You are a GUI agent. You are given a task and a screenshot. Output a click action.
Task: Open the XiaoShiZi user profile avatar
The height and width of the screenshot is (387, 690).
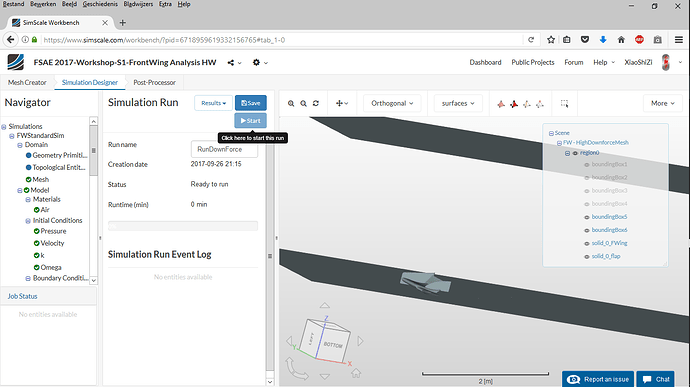pos(666,63)
